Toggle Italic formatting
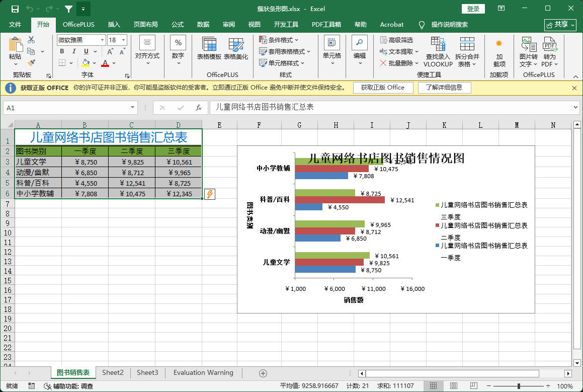 [74, 51]
